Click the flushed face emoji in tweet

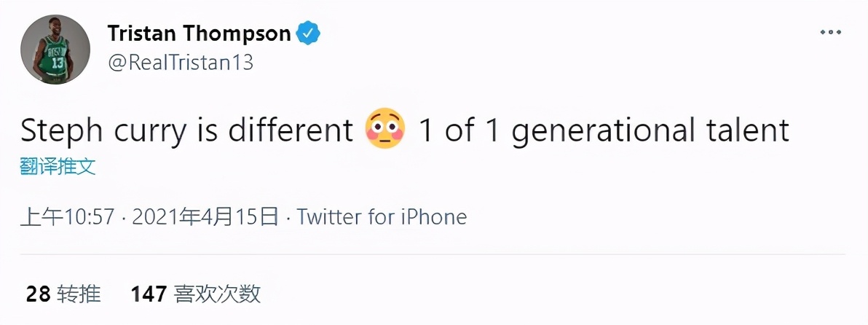[384, 130]
